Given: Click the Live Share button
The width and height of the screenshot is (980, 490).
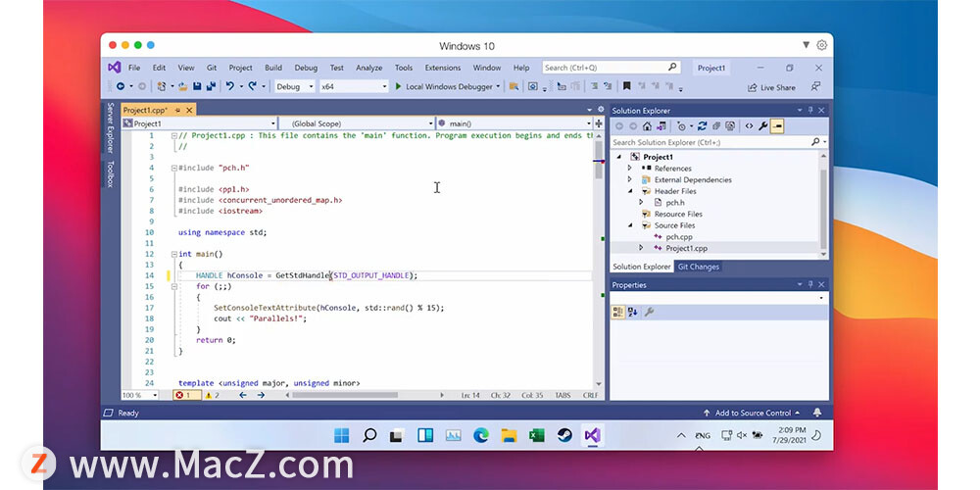Looking at the screenshot, I should (771, 87).
